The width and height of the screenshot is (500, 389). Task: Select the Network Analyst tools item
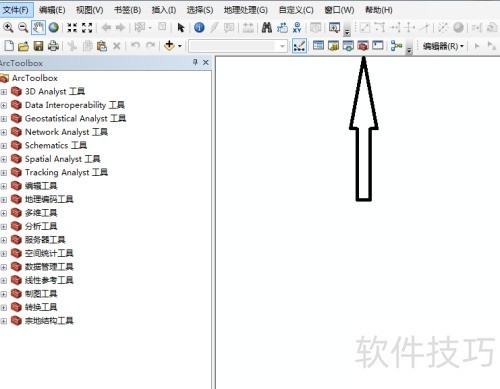pyautogui.click(x=66, y=132)
